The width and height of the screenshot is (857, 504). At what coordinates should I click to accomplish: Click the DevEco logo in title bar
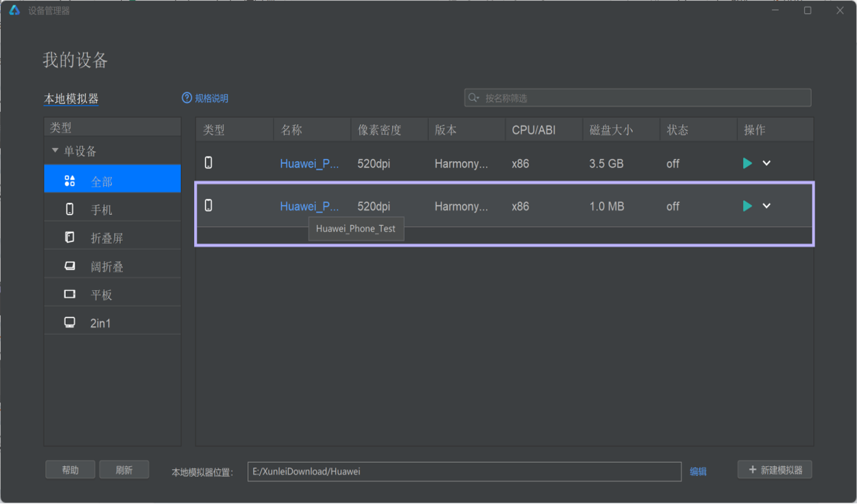tap(14, 10)
